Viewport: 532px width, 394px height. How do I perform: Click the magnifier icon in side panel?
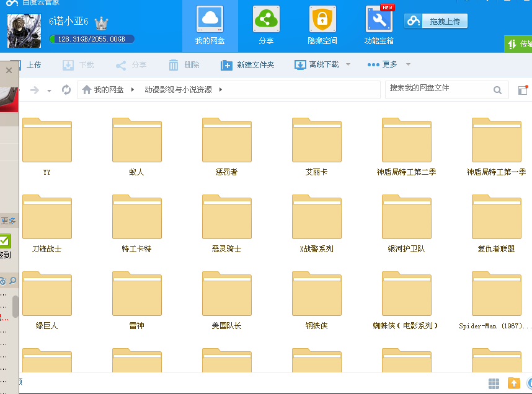12,281
